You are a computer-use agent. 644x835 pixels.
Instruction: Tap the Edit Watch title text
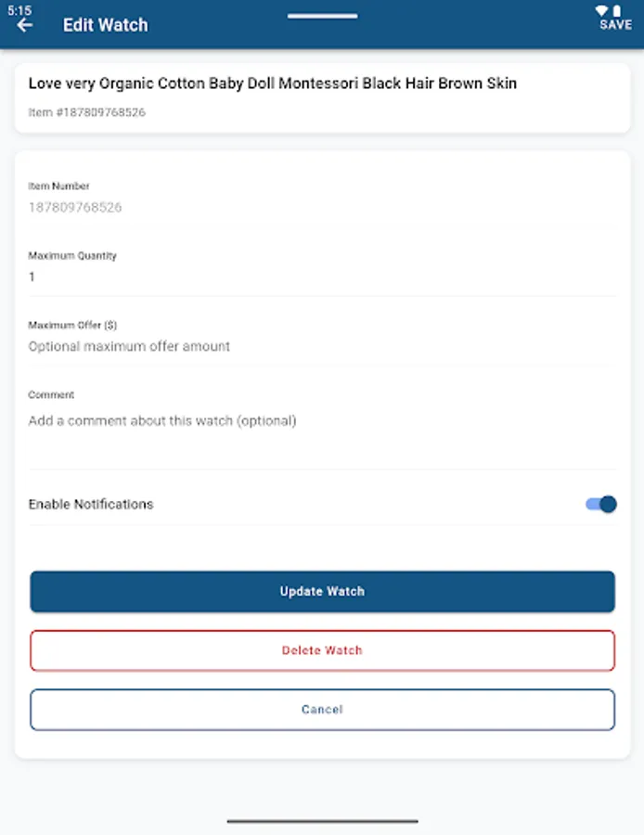coord(105,25)
